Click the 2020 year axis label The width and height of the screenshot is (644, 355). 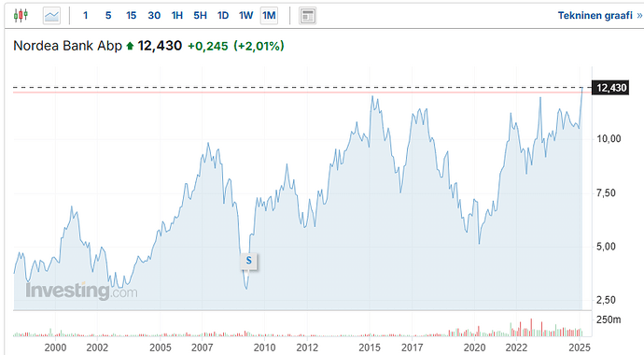click(474, 348)
